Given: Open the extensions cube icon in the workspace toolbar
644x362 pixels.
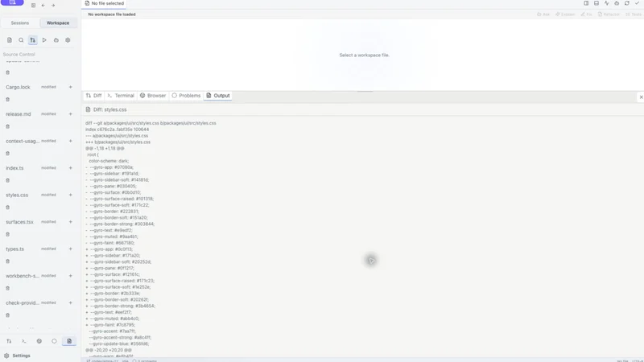Looking at the screenshot, I should point(68,40).
